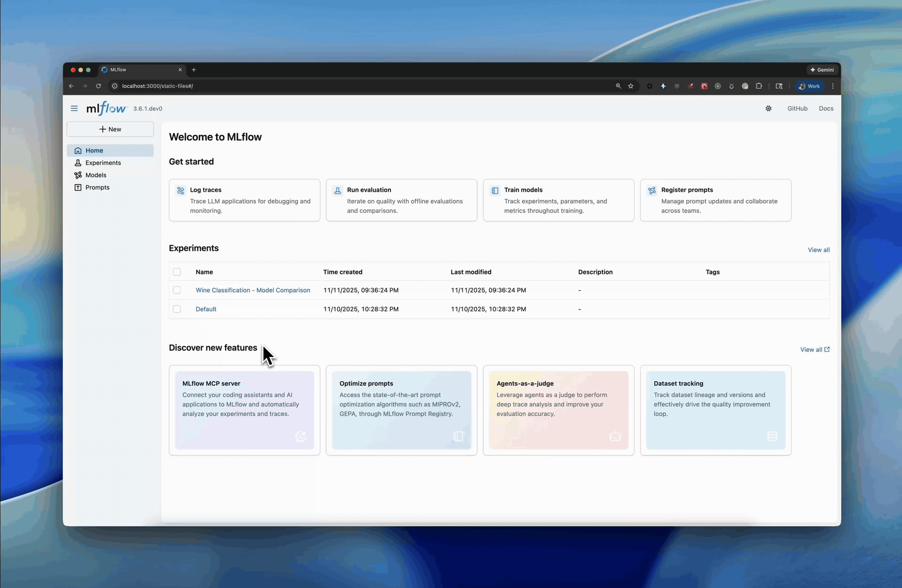Bookmark page with star icon
Screen dimensions: 902x588
[x=631, y=86]
